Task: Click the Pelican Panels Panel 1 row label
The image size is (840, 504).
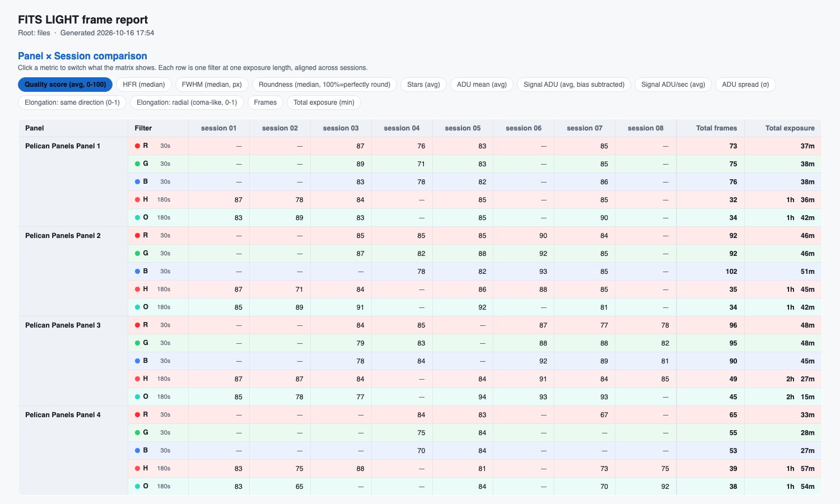Action: (63, 146)
